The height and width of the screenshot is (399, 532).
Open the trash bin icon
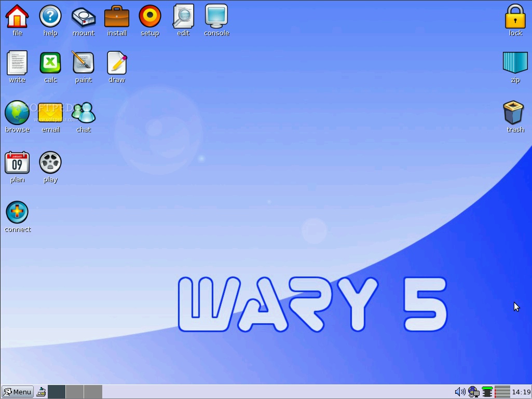[x=515, y=113]
